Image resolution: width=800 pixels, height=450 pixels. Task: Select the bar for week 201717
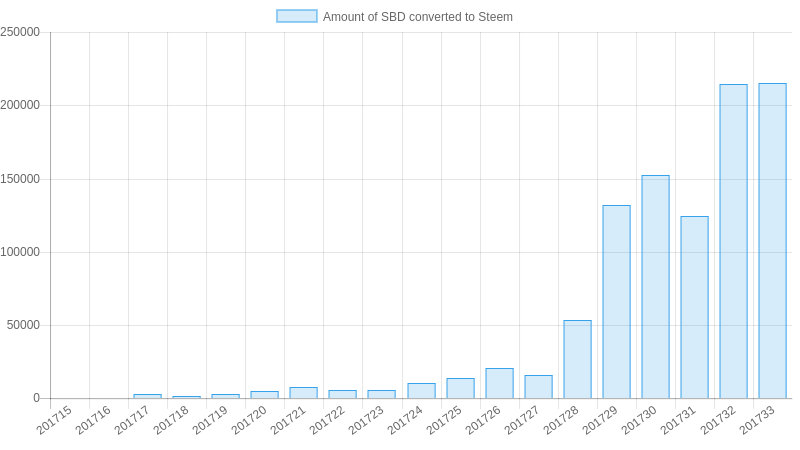(x=147, y=396)
